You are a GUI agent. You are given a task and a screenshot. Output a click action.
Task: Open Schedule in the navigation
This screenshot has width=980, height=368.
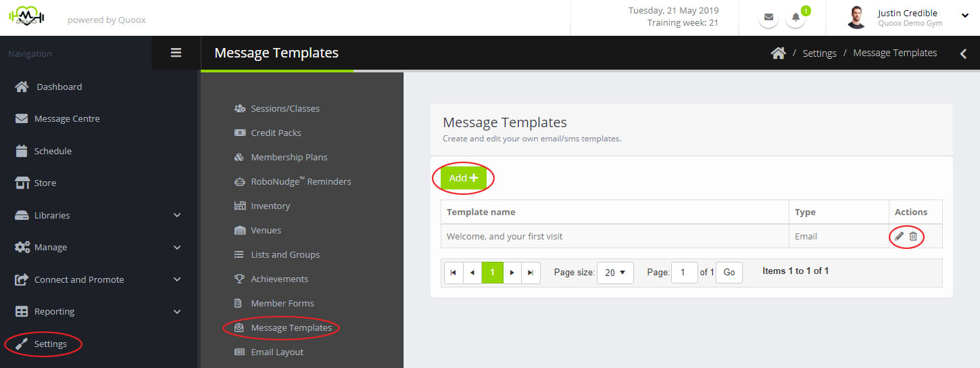coord(53,151)
